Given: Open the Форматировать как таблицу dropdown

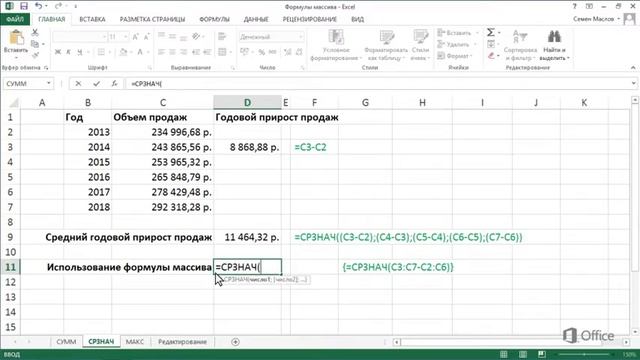Looking at the screenshot, I should [x=386, y=45].
